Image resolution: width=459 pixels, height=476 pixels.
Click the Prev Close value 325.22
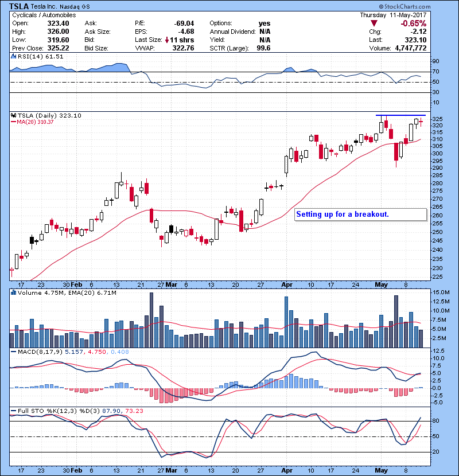[x=58, y=48]
